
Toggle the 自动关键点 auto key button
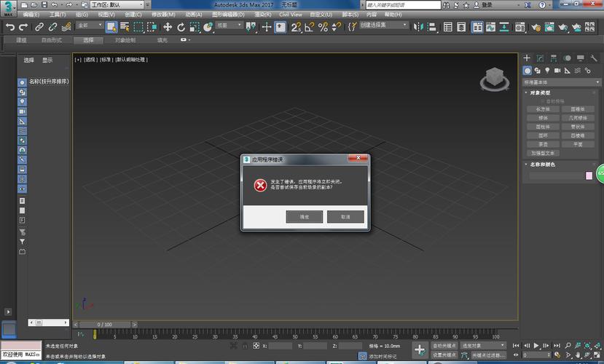(x=444, y=346)
